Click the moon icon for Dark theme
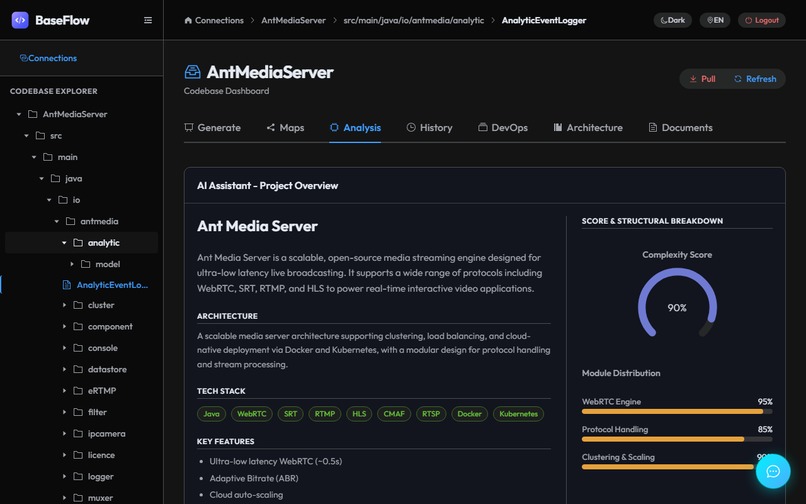The image size is (806, 504). pyautogui.click(x=664, y=21)
